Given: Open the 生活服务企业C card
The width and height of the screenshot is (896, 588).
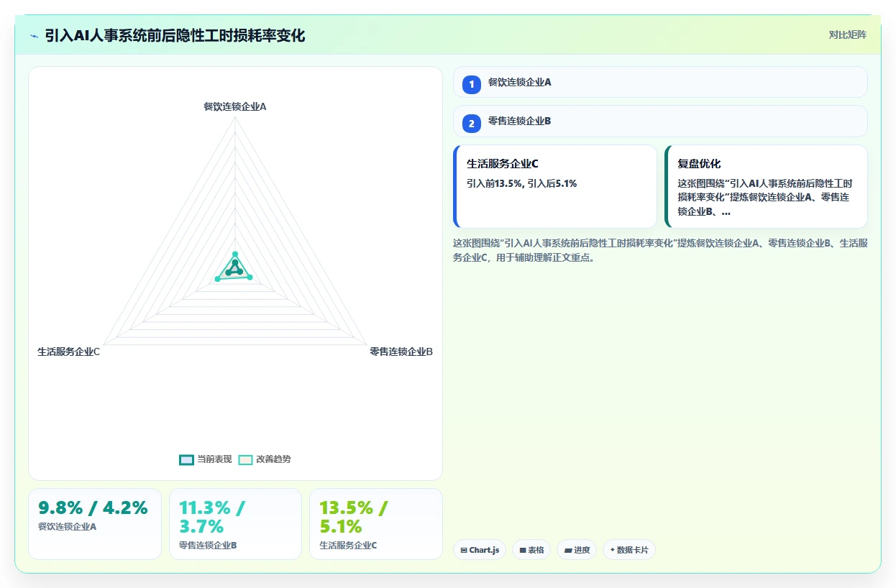Looking at the screenshot, I should tap(555, 187).
